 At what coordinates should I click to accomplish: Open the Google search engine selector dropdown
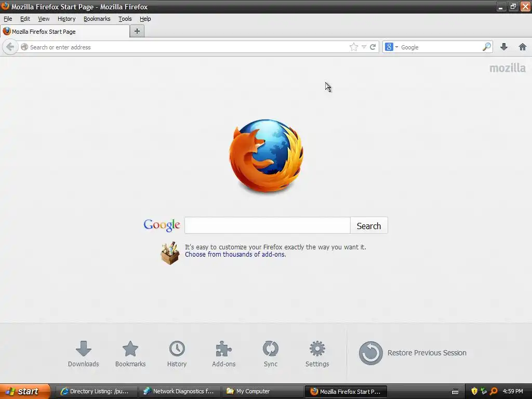pyautogui.click(x=392, y=47)
